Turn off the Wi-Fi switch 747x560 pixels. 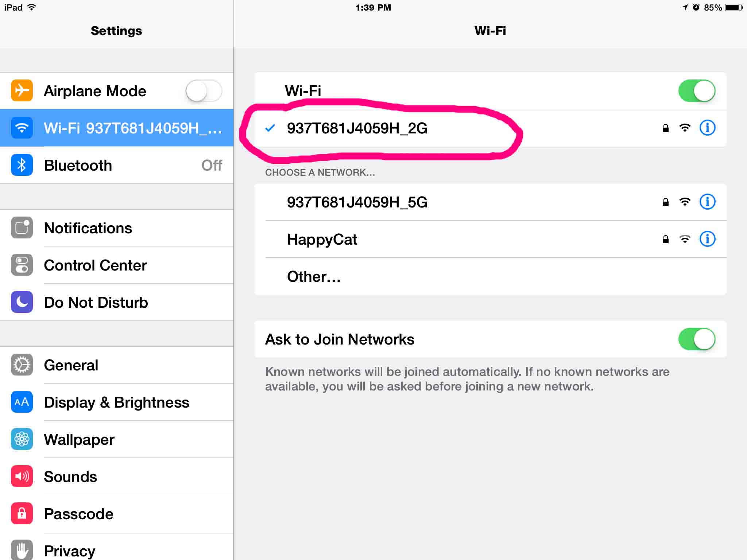pyautogui.click(x=696, y=91)
